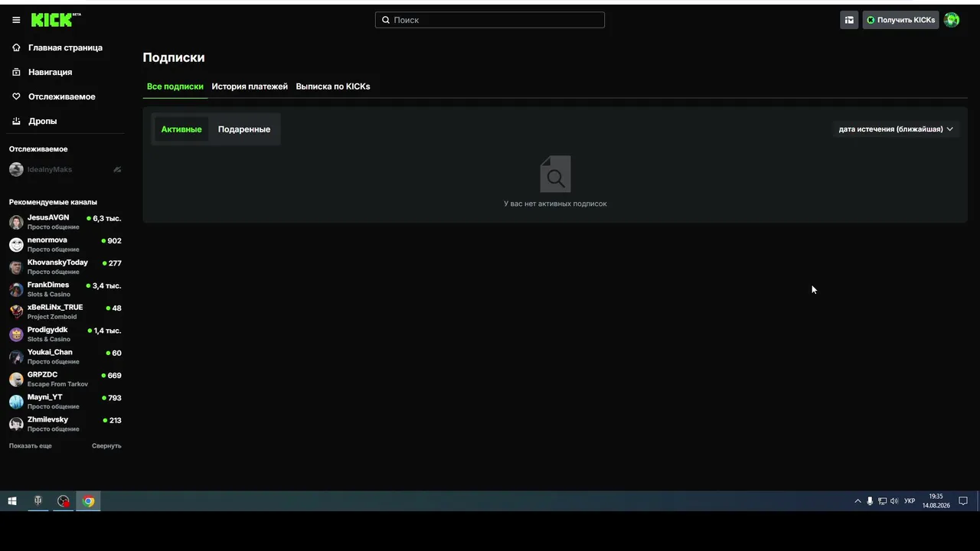
Task: Click the KhovanskyToday channel name
Action: 57,262
